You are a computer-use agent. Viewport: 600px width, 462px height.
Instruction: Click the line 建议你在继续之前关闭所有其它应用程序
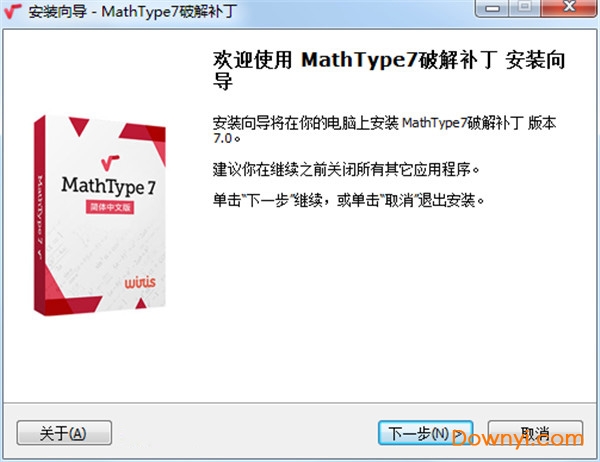click(x=346, y=169)
